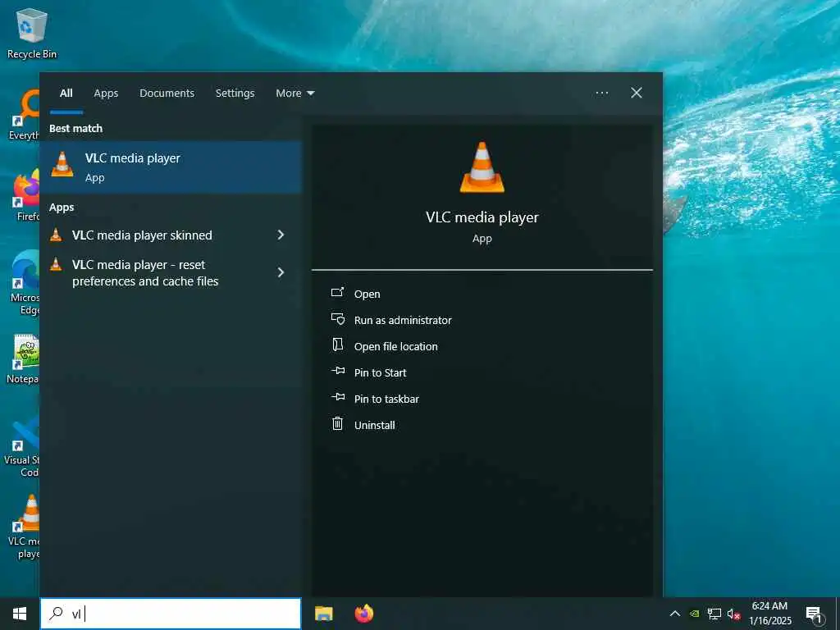
Task: Open the muted volume tray icon
Action: [734, 614]
